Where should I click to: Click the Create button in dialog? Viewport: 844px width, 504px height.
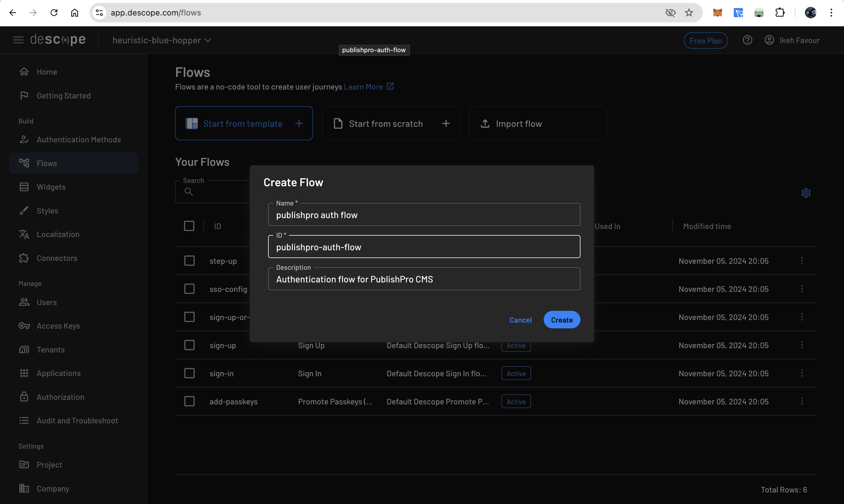pyautogui.click(x=562, y=320)
